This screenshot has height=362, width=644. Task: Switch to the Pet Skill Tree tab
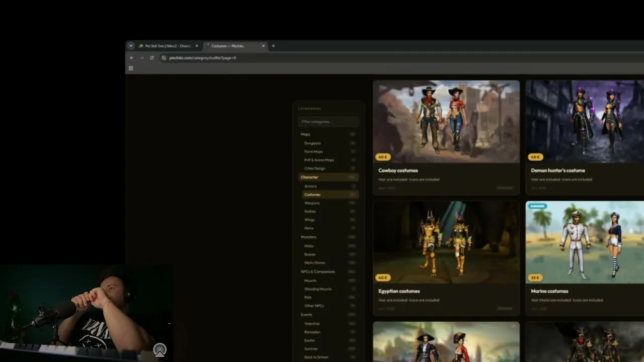coord(169,46)
